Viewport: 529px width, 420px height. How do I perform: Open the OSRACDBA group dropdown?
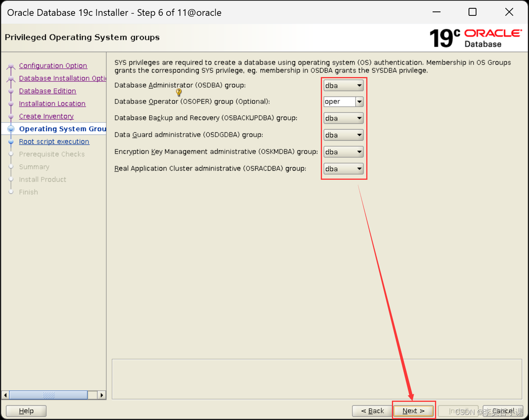(343, 169)
